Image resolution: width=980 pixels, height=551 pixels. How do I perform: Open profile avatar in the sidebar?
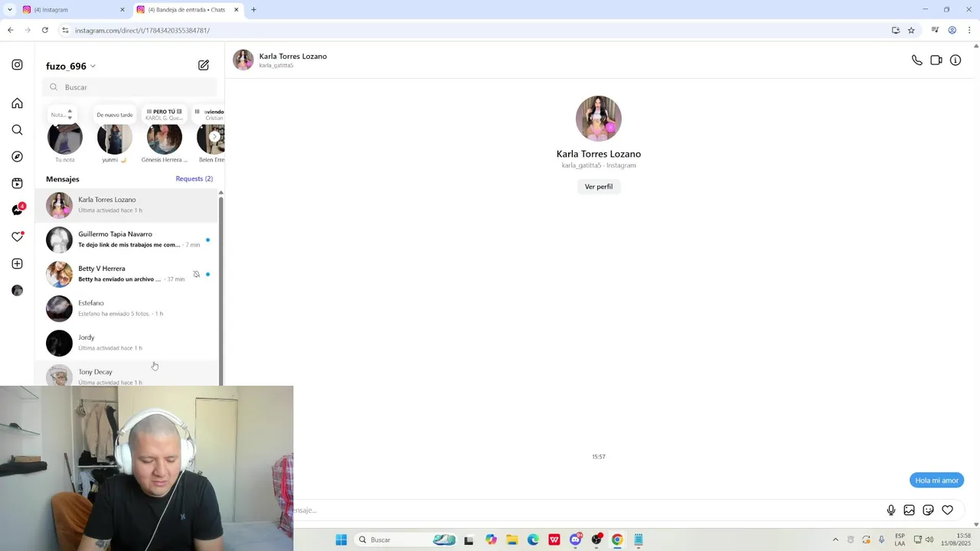[17, 291]
